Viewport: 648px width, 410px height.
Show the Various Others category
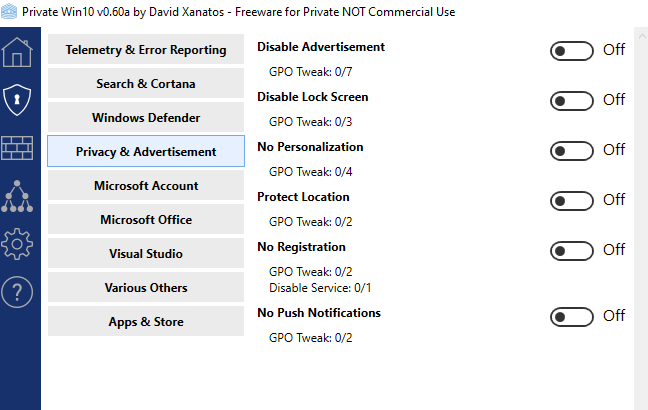click(x=146, y=288)
